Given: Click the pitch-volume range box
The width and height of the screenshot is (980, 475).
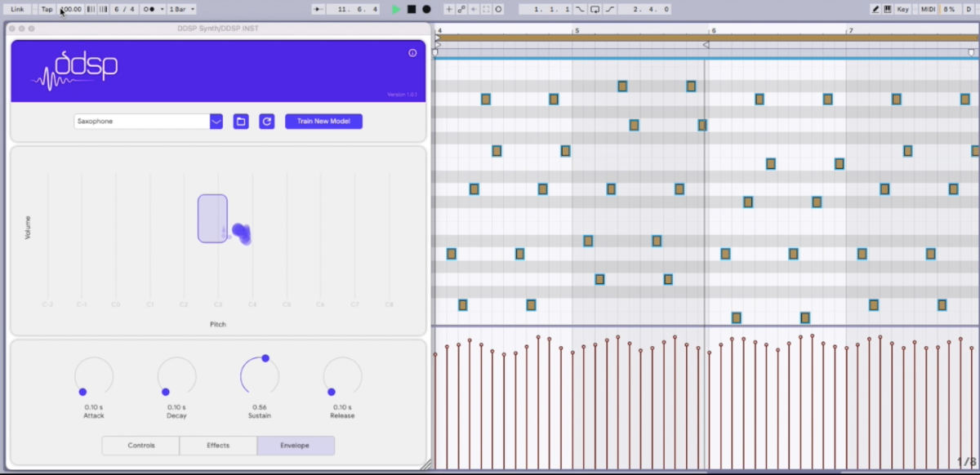Looking at the screenshot, I should coord(212,218).
